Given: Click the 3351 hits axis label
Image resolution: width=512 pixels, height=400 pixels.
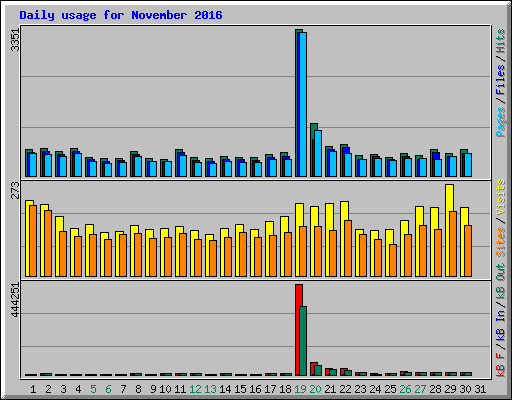Looking at the screenshot, I should pos(15,40).
